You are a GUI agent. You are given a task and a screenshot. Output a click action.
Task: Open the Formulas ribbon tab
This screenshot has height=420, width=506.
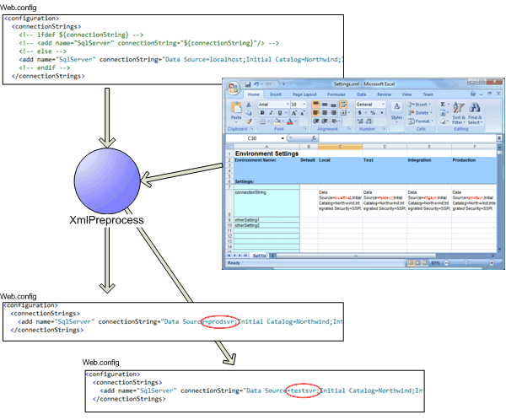[337, 94]
